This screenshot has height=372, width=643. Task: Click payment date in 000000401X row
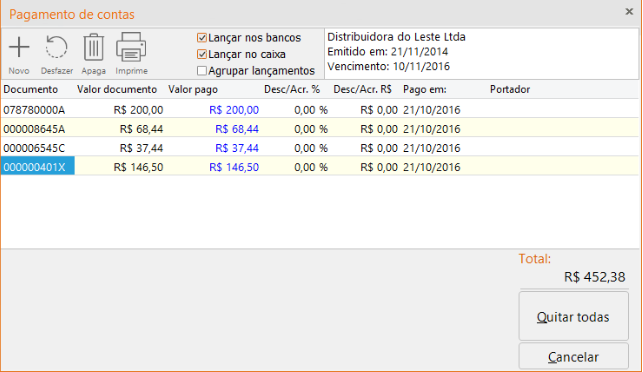432,167
